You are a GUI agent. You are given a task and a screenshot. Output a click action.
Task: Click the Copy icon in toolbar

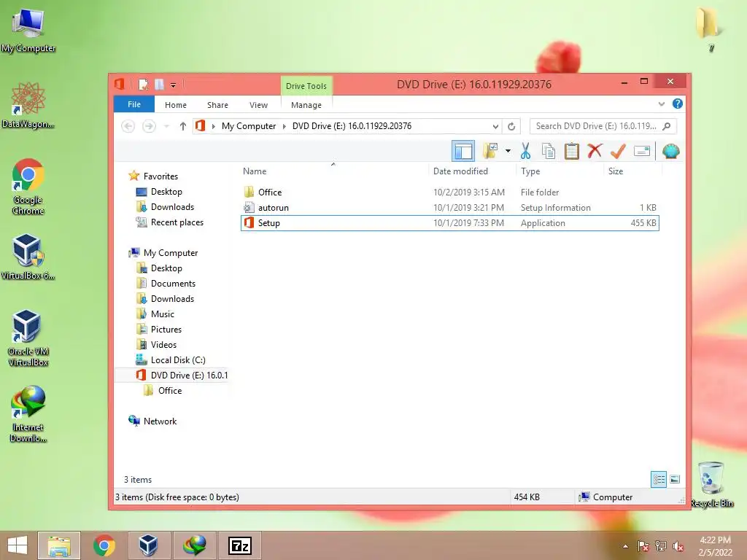click(549, 152)
